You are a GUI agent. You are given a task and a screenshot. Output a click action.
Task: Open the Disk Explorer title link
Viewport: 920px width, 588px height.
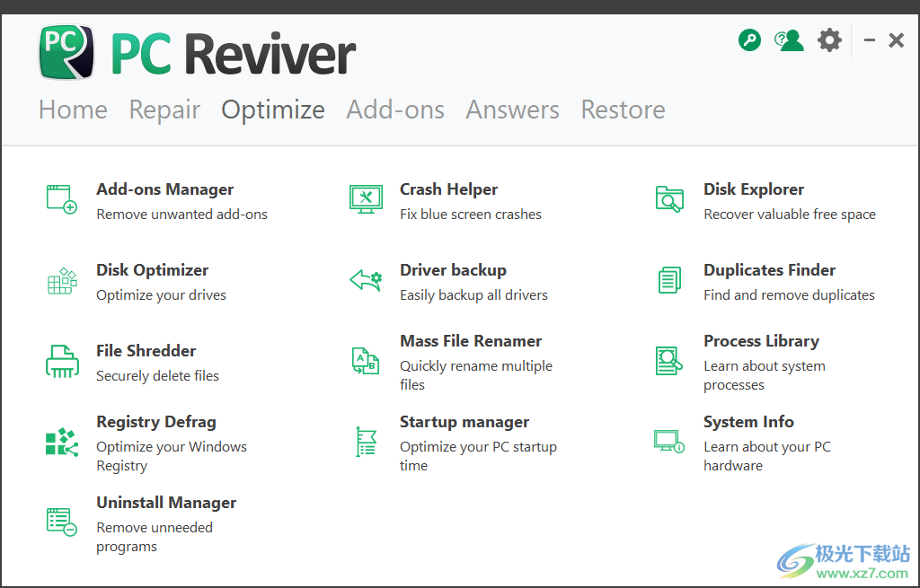click(x=754, y=189)
